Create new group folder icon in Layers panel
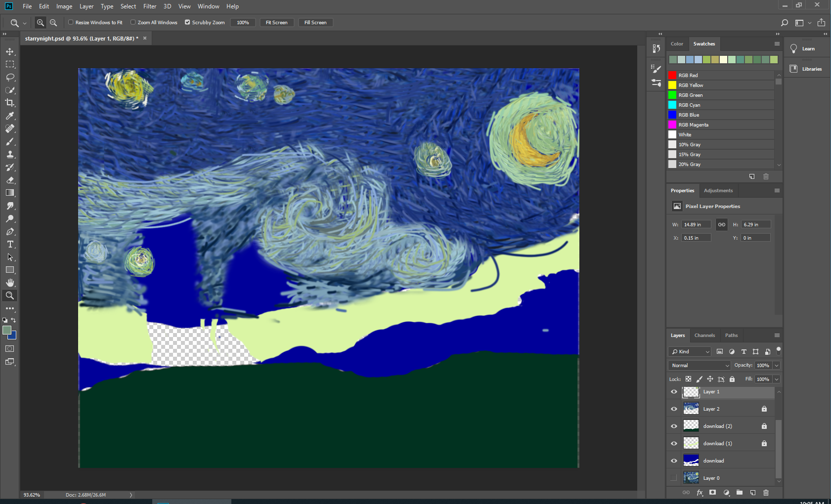The height and width of the screenshot is (504, 831). tap(739, 493)
